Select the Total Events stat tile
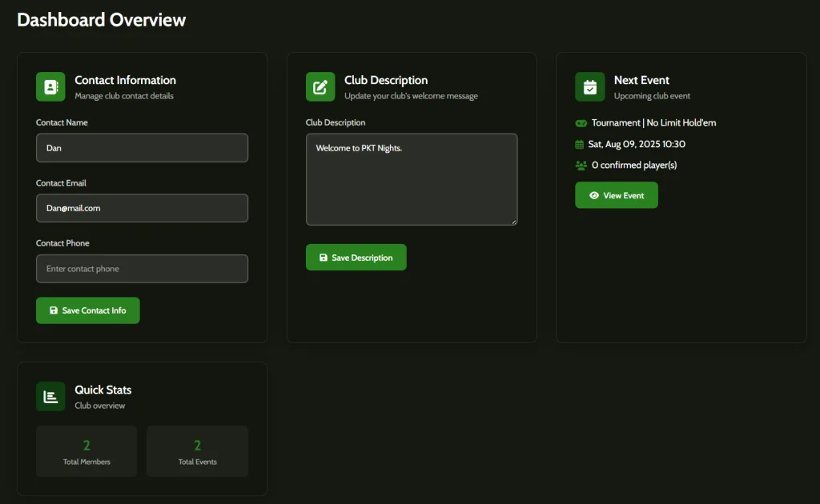 click(x=197, y=451)
